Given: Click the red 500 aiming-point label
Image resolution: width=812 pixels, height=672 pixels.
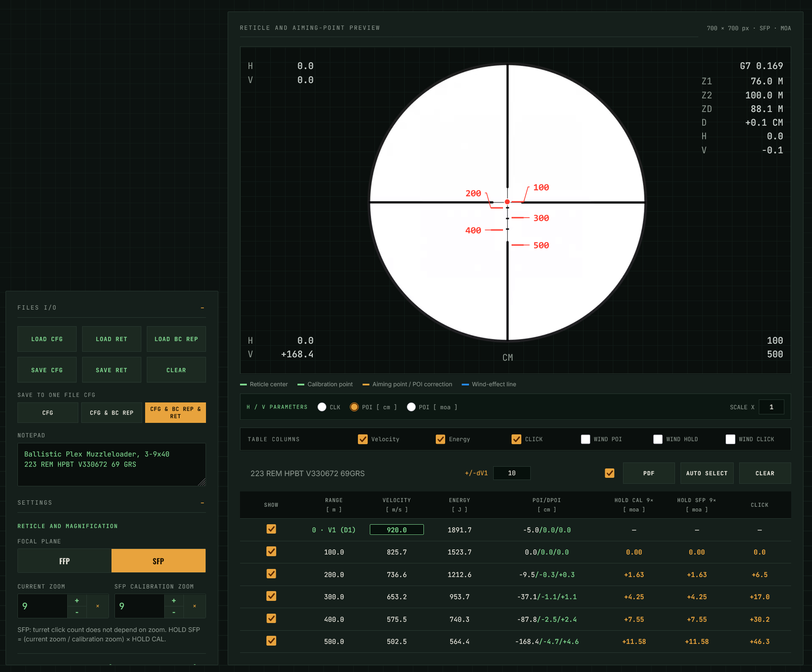Looking at the screenshot, I should [x=541, y=245].
